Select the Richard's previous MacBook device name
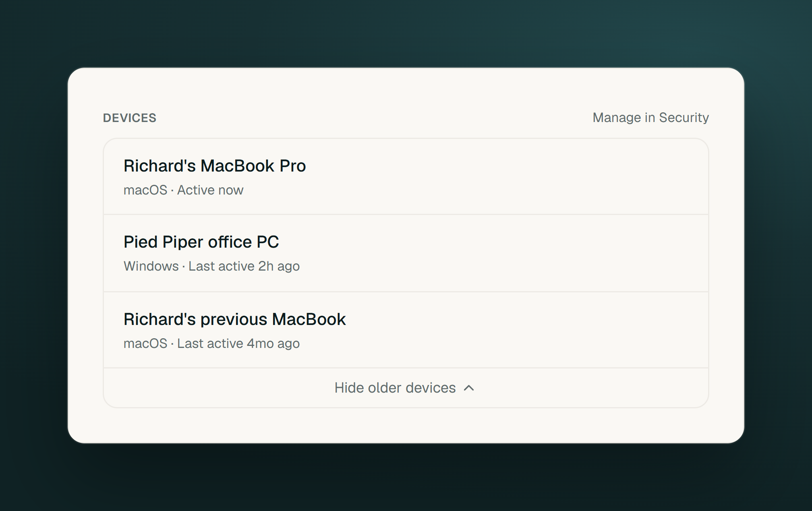Screen dimensions: 812x511 tap(234, 319)
